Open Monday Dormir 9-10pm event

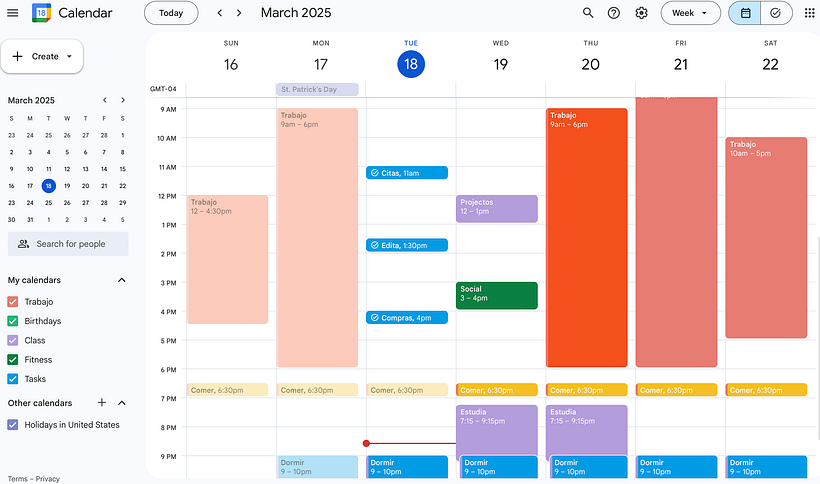[x=317, y=467]
